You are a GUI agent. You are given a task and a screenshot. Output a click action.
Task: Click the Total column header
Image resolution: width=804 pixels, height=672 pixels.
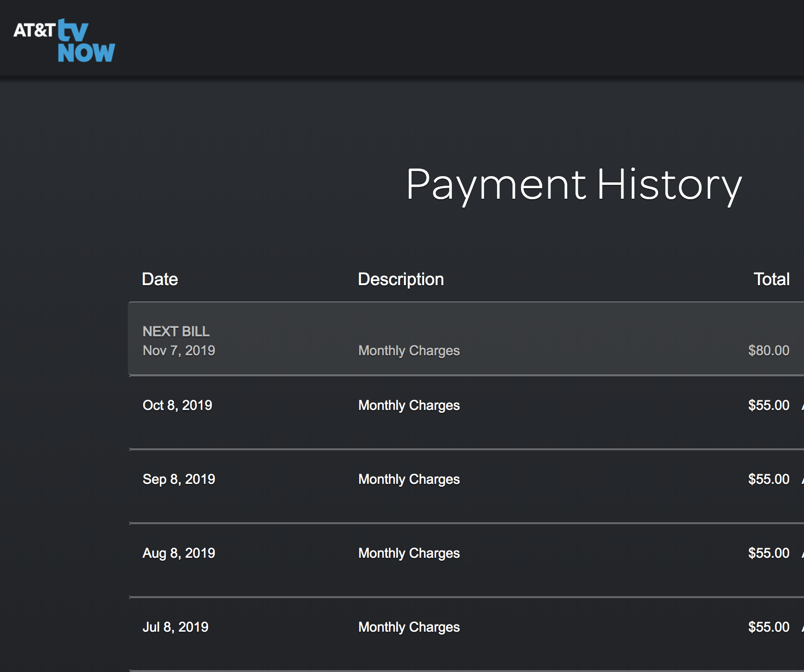pyautogui.click(x=771, y=279)
